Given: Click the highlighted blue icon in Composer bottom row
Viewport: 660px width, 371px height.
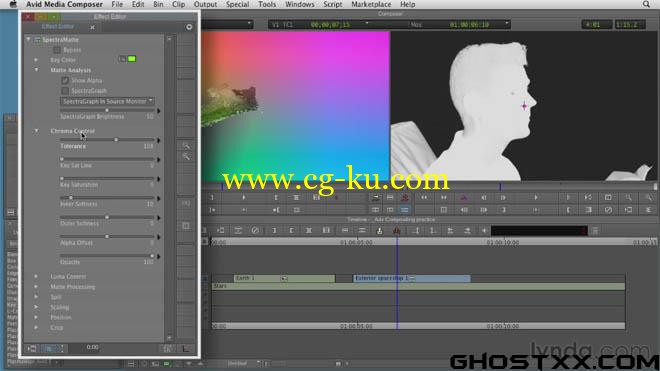Looking at the screenshot, I should tap(405, 210).
